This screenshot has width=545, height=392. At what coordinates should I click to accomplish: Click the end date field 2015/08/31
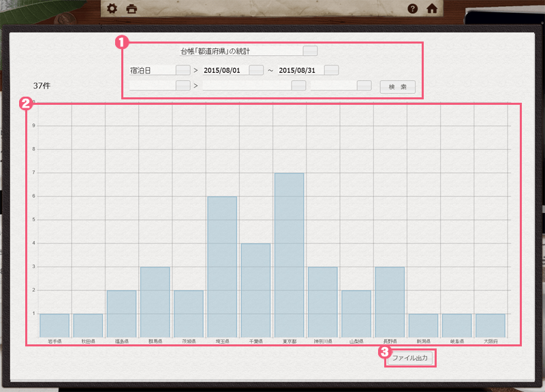(300, 70)
